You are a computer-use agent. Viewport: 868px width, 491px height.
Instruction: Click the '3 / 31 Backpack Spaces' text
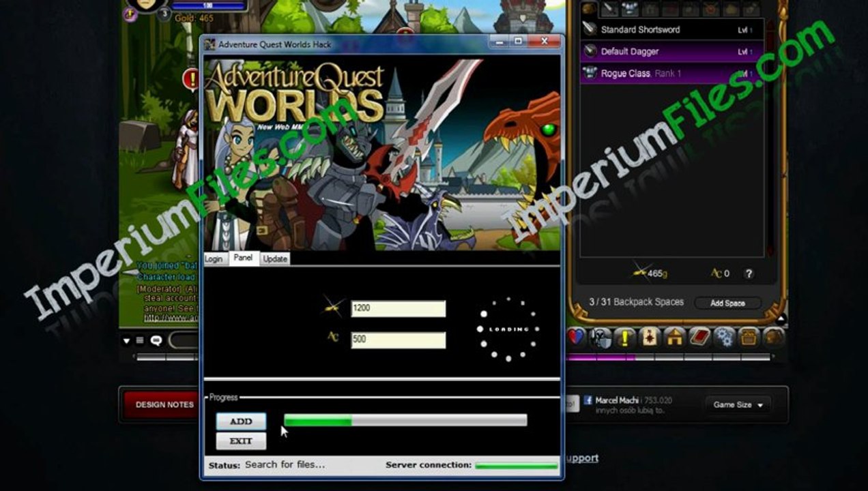click(x=636, y=302)
